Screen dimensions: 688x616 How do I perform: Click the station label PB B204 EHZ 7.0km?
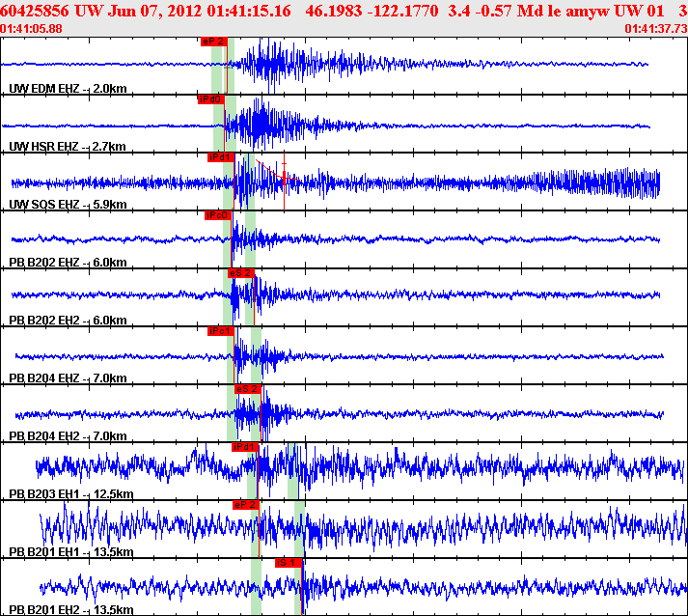coord(68,378)
